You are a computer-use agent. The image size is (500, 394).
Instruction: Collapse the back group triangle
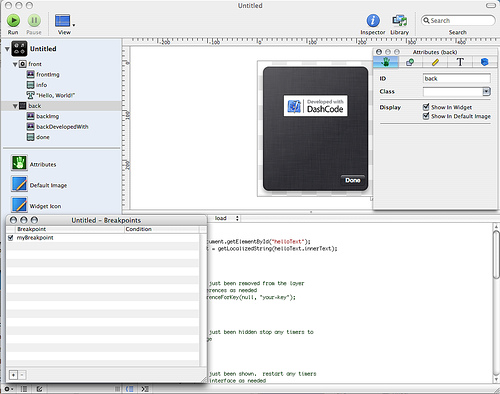pos(15,106)
